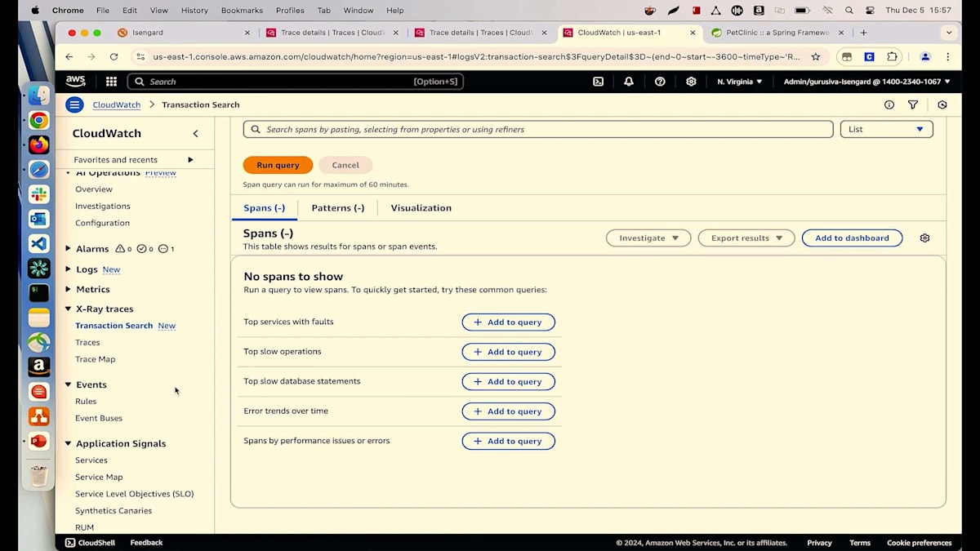
Task: Open the AWS services grid menu
Action: [111, 82]
